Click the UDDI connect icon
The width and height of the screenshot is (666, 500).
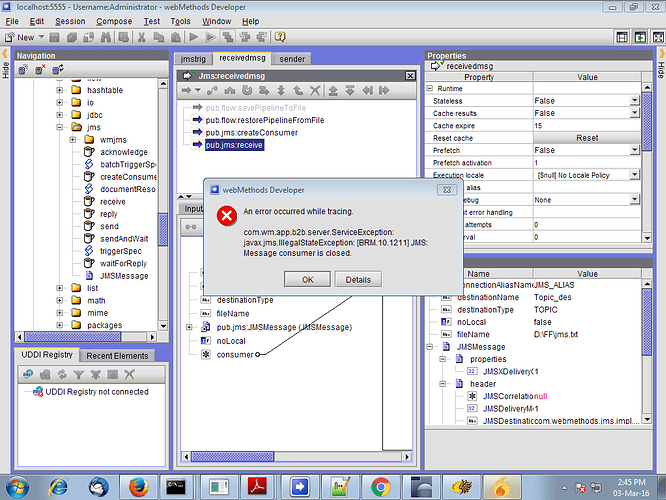28,374
